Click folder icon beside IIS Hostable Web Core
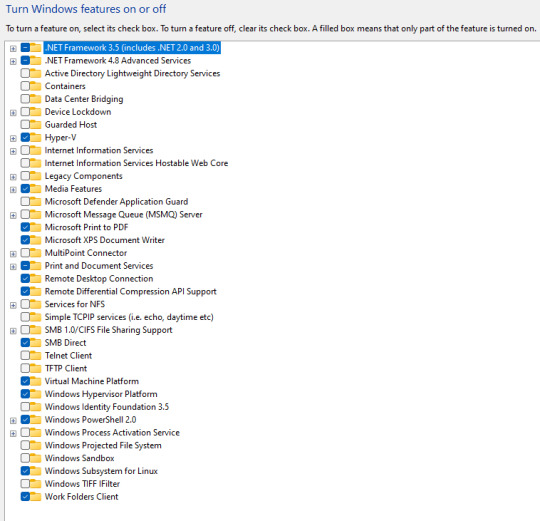The height and width of the screenshot is (521, 540). pyautogui.click(x=35, y=163)
